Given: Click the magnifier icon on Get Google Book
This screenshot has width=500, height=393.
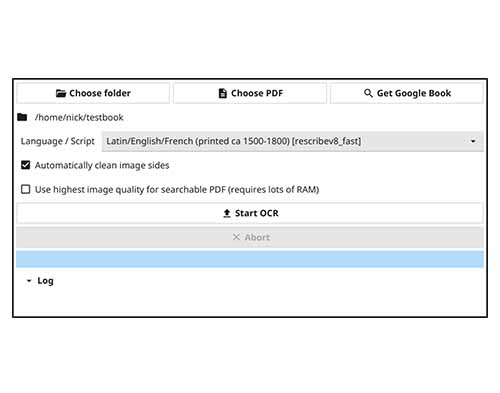Looking at the screenshot, I should tap(368, 93).
